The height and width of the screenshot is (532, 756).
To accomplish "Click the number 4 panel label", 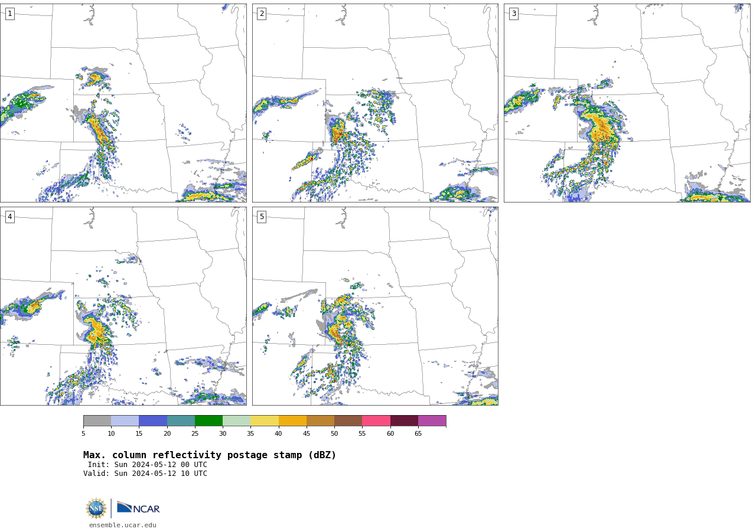I will point(9,217).
